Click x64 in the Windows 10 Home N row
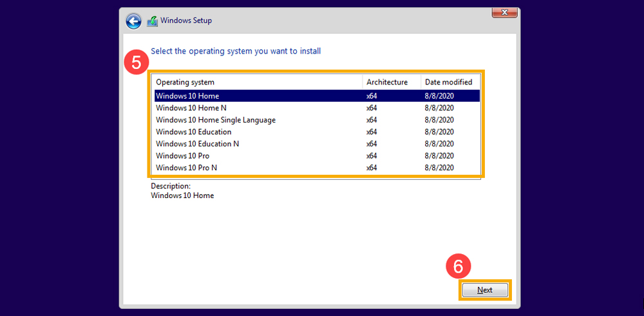This screenshot has width=644, height=316. click(372, 108)
